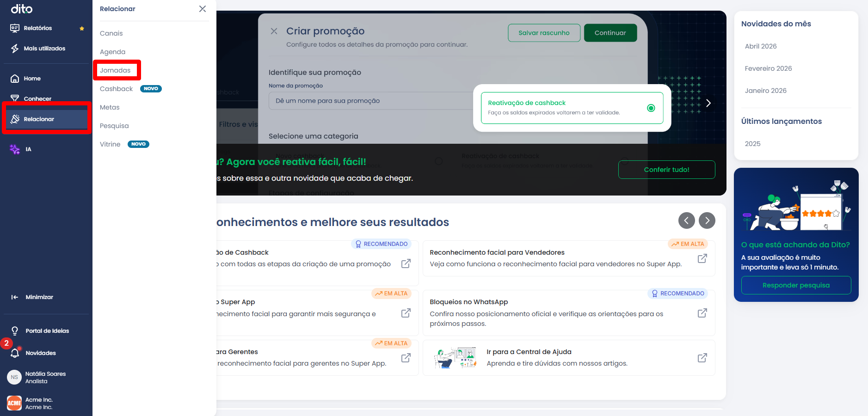Advance the banner carousel with right arrow

708,103
